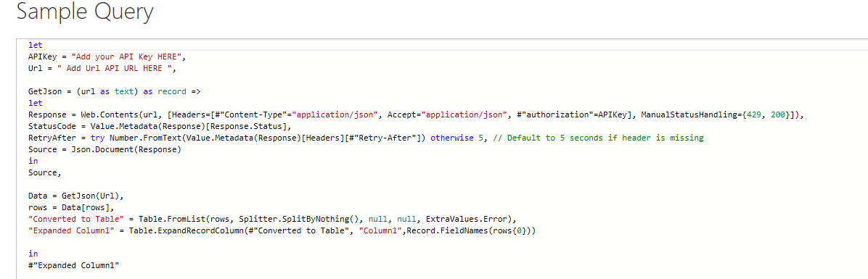Click the final #"Expanded Column1" output line
This screenshot has height=279, width=868.
click(74, 266)
